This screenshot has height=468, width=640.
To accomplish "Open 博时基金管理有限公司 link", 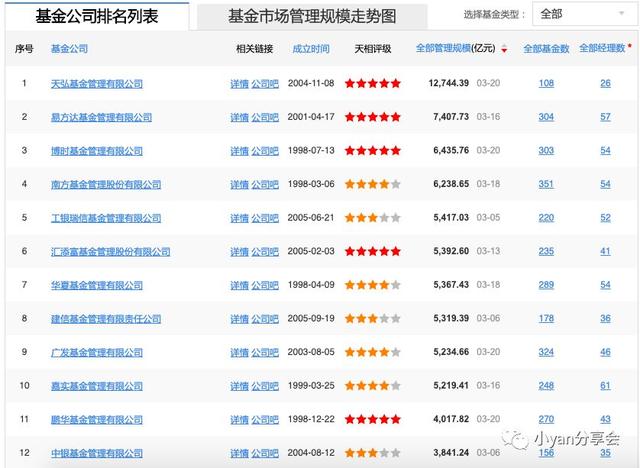I will click(x=97, y=151).
